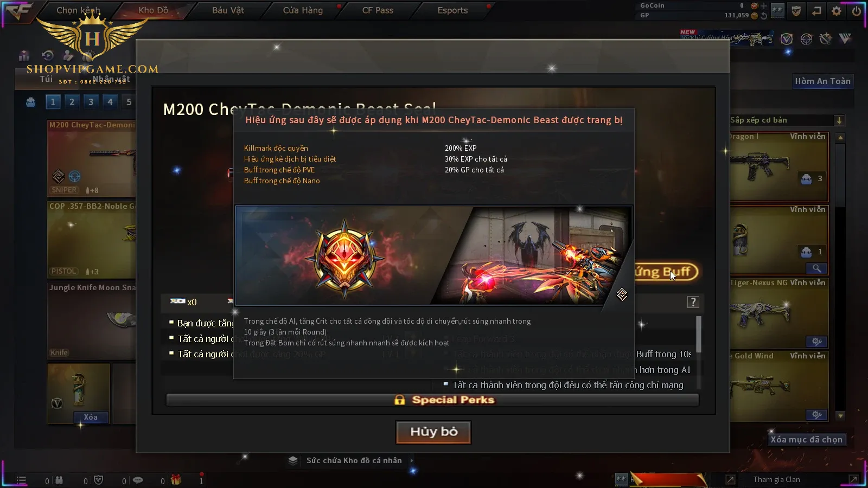
Task: Click the Hủy bỏ button
Action: click(x=433, y=432)
